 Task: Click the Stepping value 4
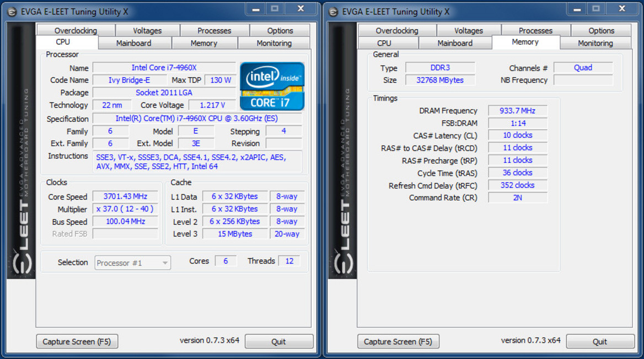point(284,131)
